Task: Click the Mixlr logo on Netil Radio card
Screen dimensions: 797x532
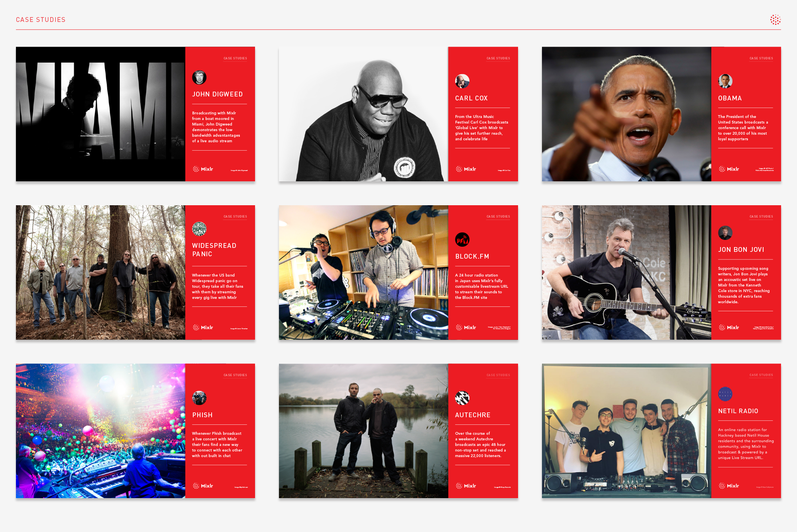Action: click(729, 486)
